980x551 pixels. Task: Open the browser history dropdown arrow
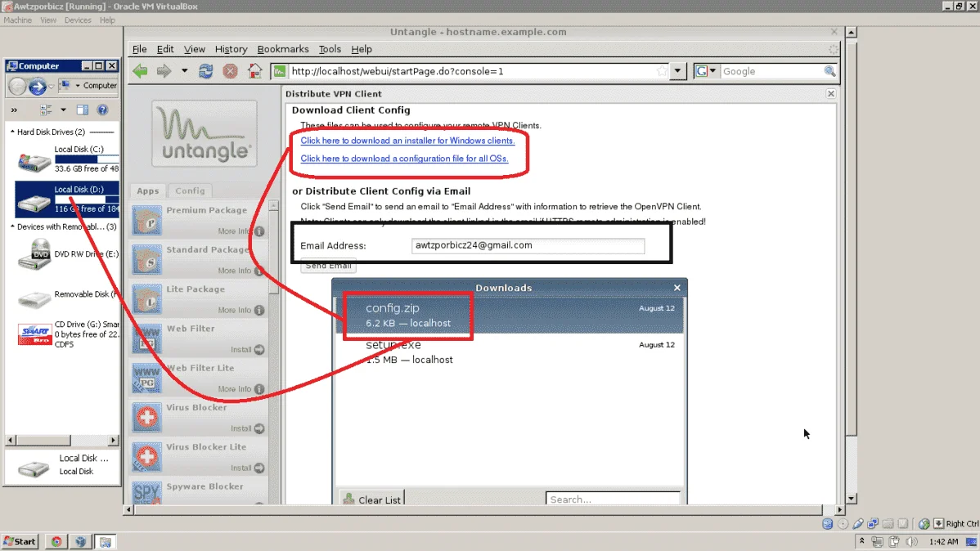tap(184, 71)
